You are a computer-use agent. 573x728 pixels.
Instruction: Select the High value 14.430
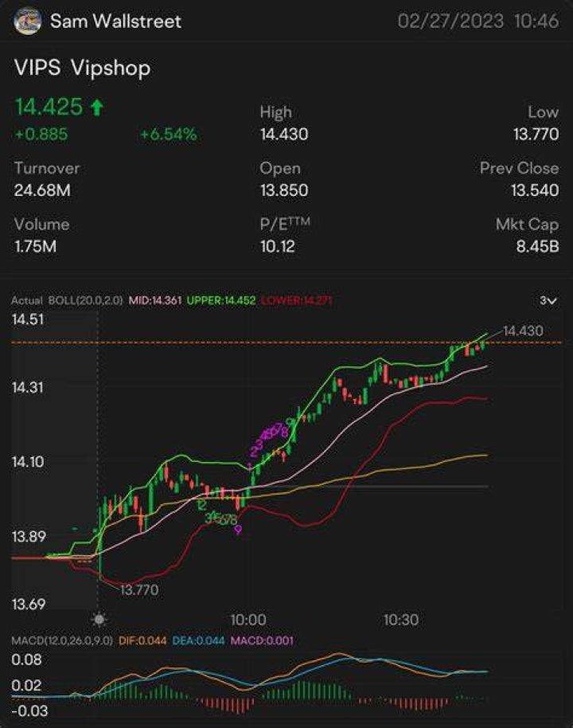coord(284,134)
